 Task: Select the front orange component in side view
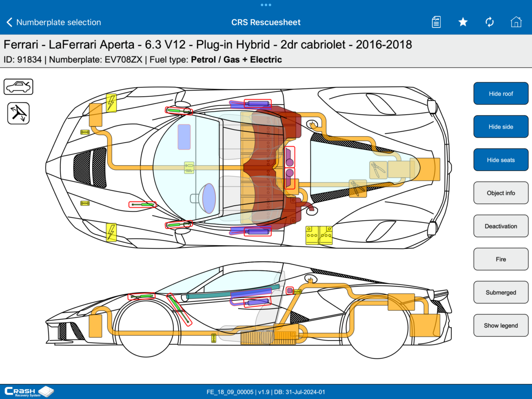coord(95,325)
